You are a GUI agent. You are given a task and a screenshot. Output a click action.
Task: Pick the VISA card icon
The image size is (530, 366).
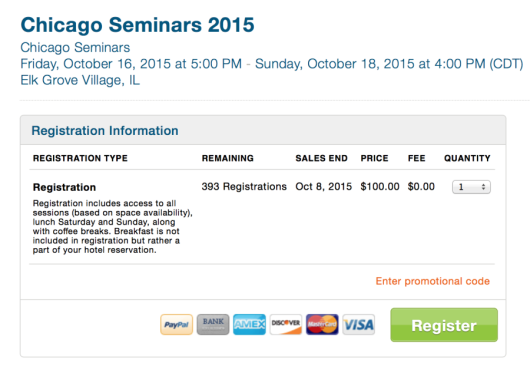click(359, 324)
